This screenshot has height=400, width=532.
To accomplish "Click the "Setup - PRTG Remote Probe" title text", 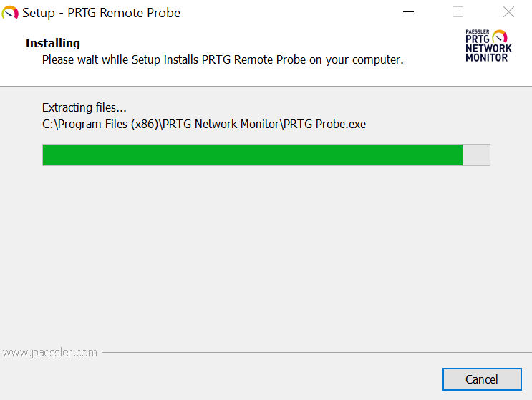I will coord(101,13).
